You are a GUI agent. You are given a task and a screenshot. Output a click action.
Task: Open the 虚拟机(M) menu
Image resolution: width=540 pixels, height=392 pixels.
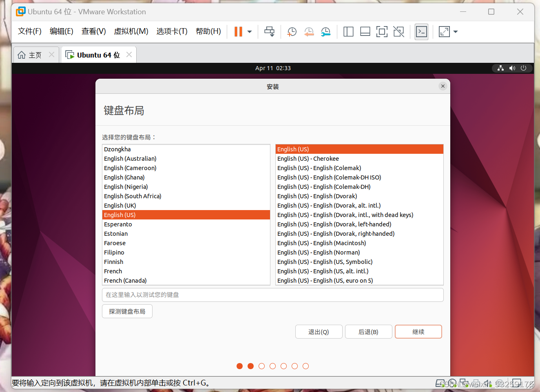[131, 31]
